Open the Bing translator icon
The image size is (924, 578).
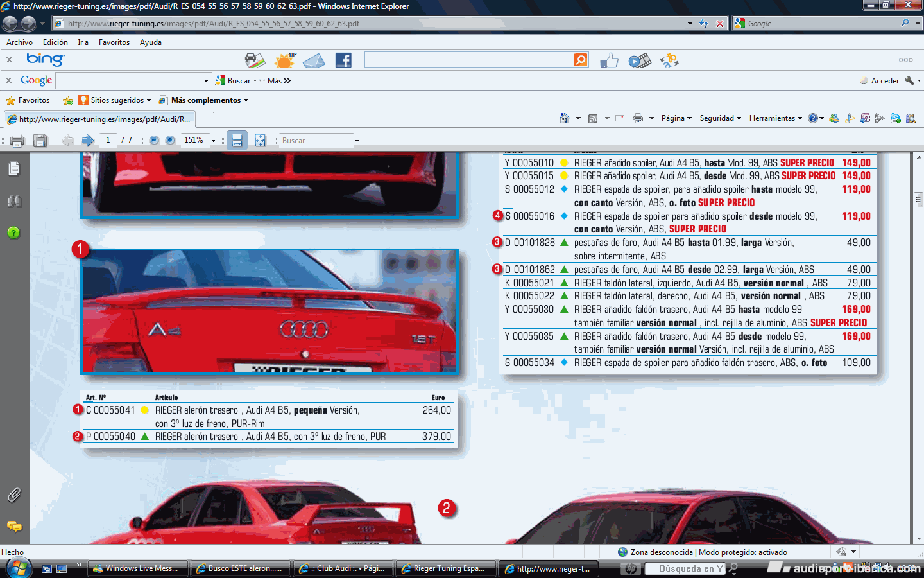coord(669,61)
